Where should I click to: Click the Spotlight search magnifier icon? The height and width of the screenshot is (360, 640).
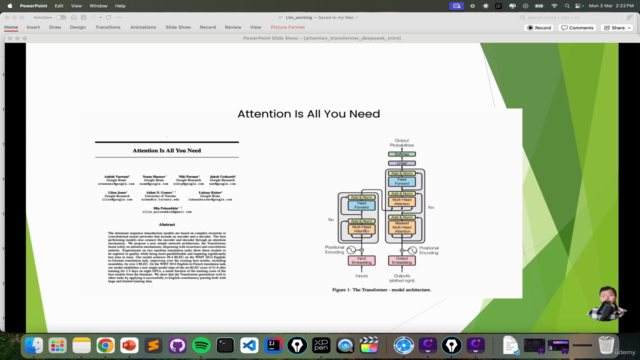[567, 6]
